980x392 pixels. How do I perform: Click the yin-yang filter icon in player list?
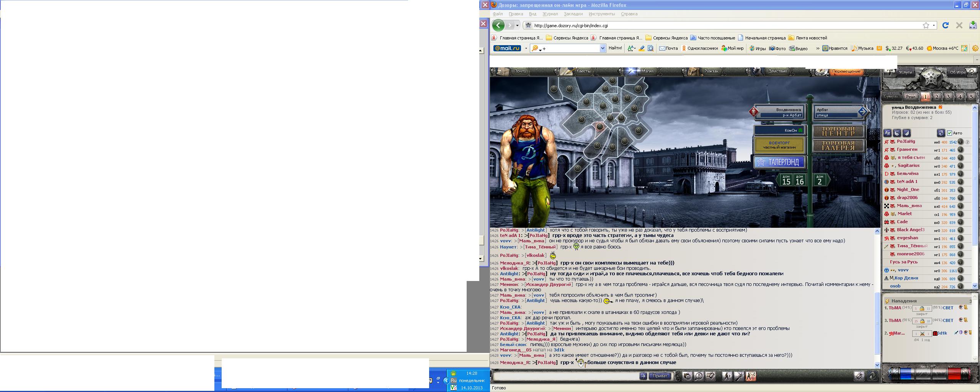click(x=897, y=133)
